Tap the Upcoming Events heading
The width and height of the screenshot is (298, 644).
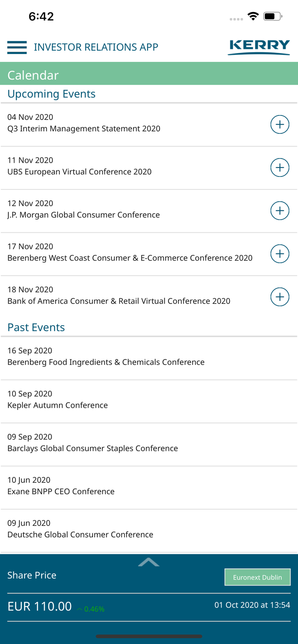click(x=52, y=94)
